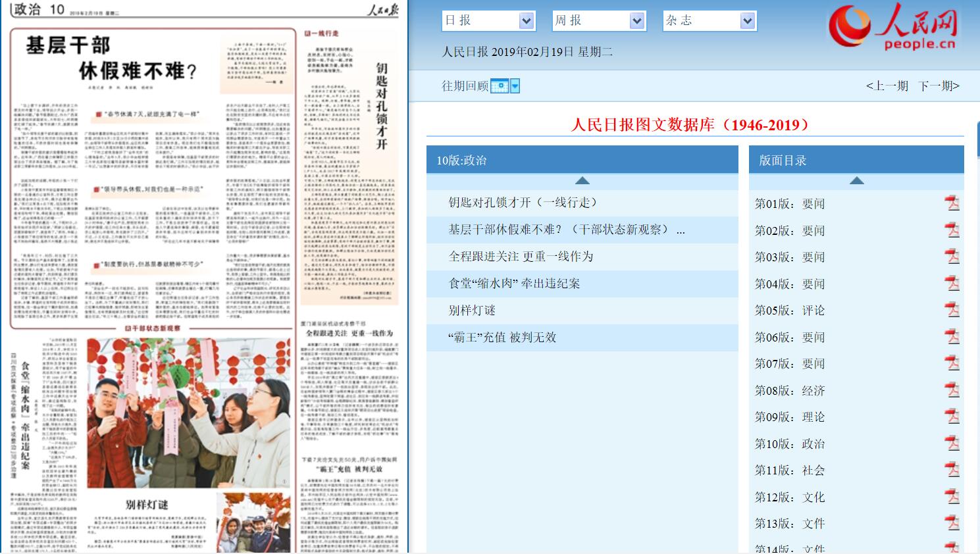980x554 pixels.
Task: Go to next issue 下一期
Action: point(939,86)
